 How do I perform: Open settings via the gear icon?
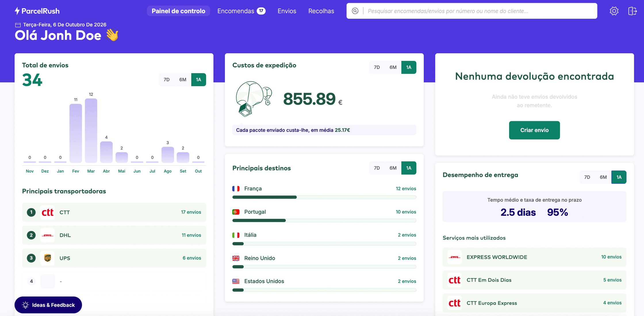tap(614, 11)
